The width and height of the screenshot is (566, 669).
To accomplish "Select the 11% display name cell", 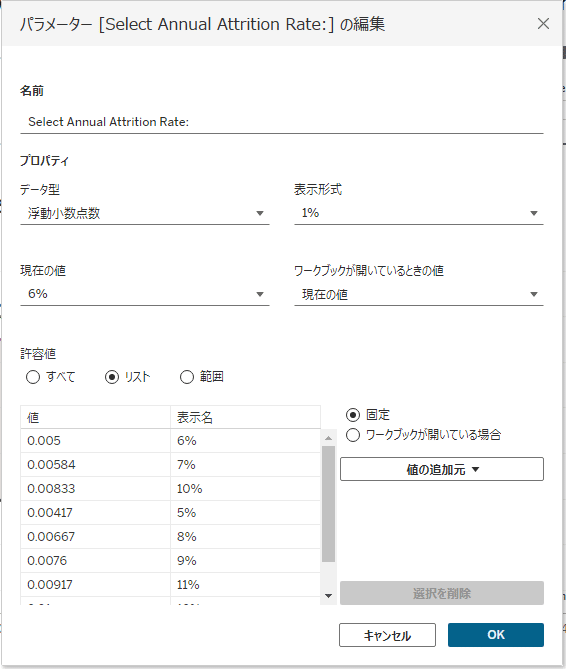I will [245, 584].
